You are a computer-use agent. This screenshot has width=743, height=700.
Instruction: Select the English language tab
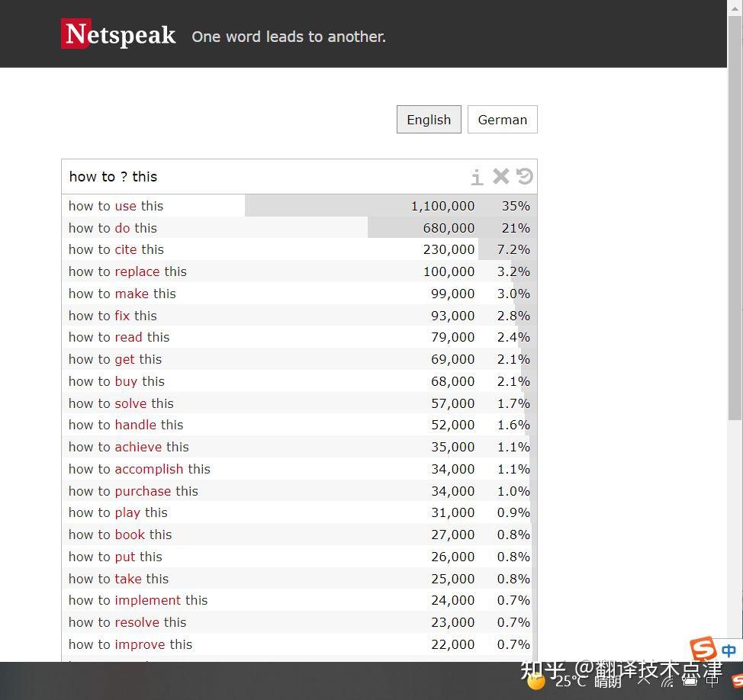tap(428, 120)
